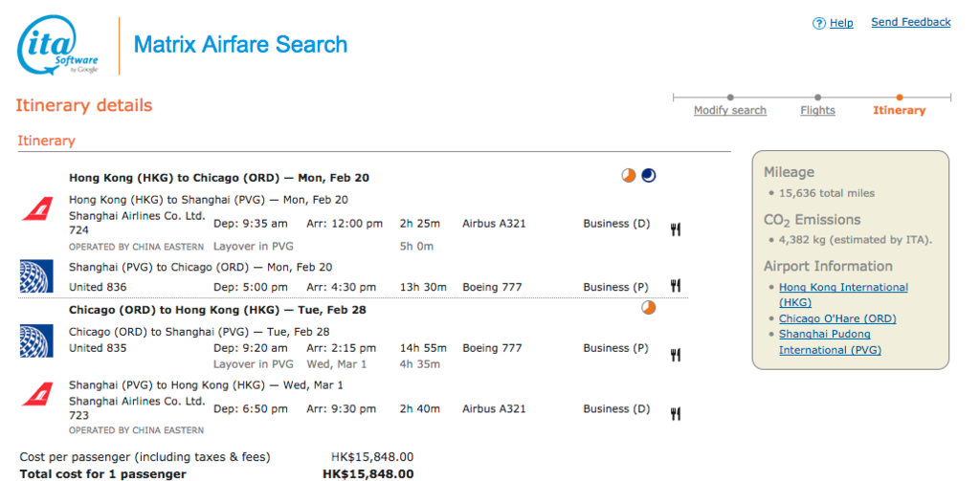Open the Send Feedback link

click(x=911, y=23)
